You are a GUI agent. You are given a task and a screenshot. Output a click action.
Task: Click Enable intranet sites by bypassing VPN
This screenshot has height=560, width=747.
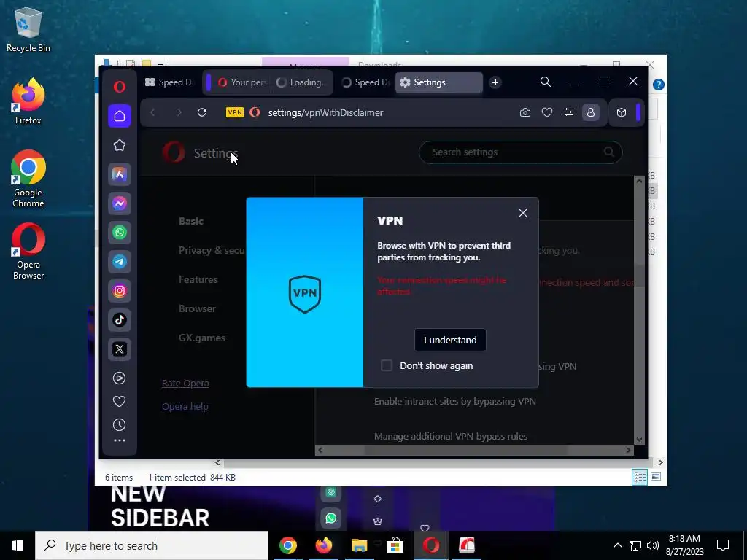pyautogui.click(x=455, y=402)
